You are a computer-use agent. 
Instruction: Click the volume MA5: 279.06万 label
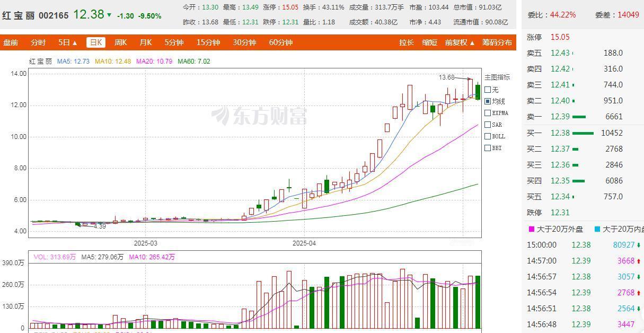click(x=102, y=257)
